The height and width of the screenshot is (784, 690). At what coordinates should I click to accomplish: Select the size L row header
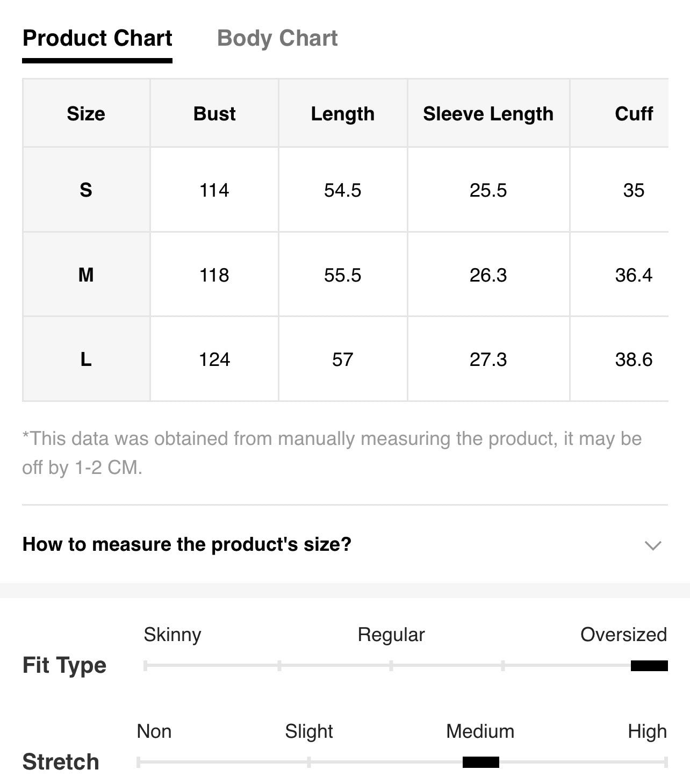tap(86, 359)
